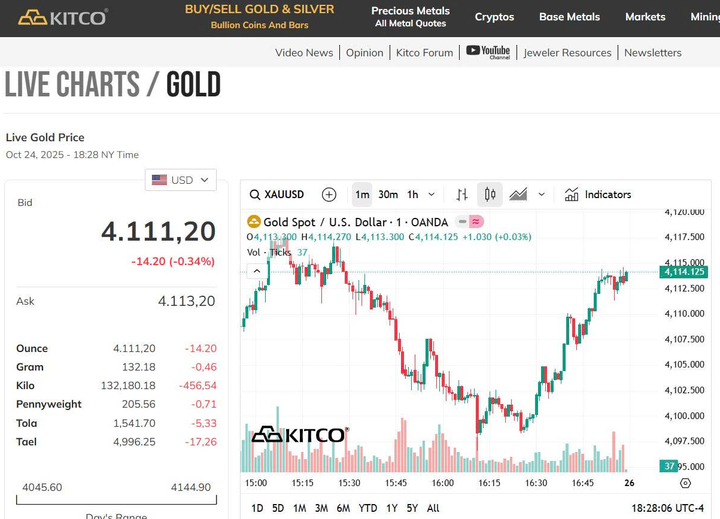Open the Precious Metals menu
Screen dimensions: 720x519
click(x=410, y=17)
